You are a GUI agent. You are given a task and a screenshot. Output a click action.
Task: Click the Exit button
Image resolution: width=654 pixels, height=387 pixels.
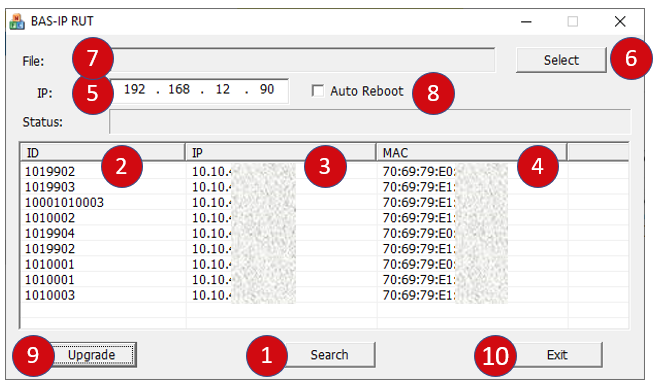click(557, 355)
